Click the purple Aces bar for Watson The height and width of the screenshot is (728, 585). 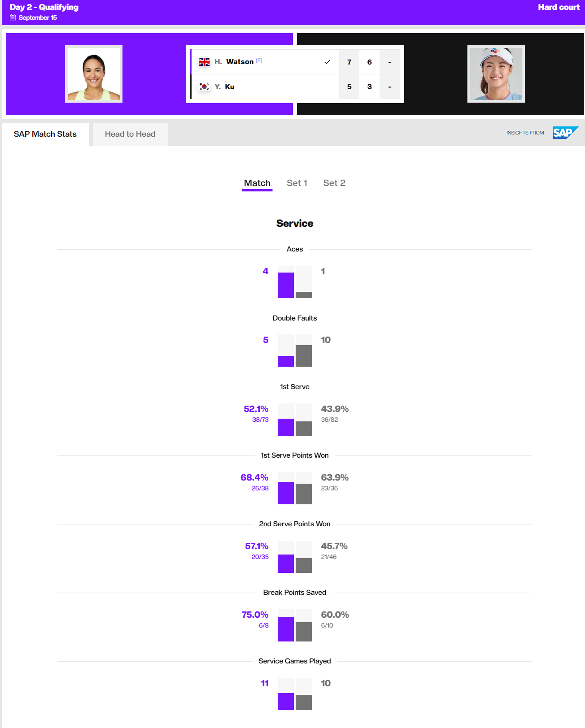click(286, 285)
